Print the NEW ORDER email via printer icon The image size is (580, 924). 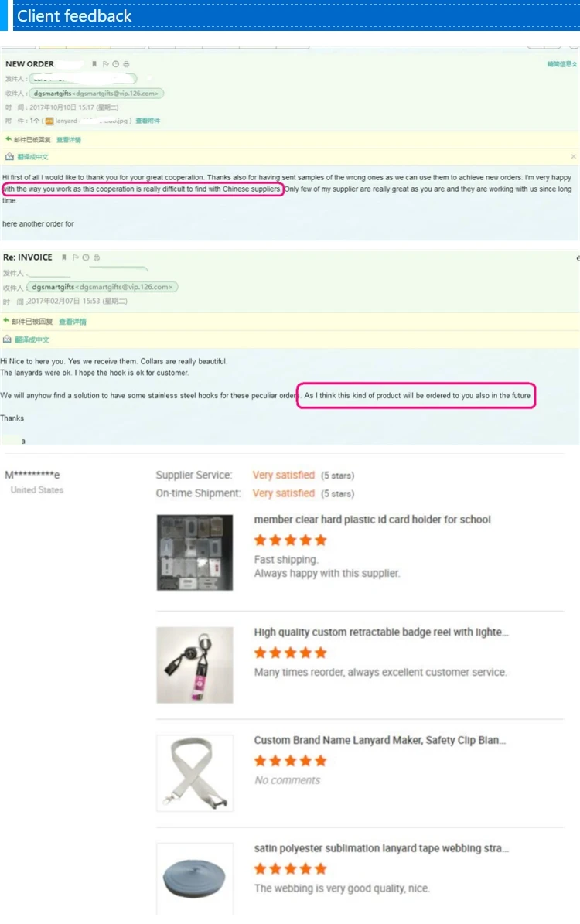126,64
